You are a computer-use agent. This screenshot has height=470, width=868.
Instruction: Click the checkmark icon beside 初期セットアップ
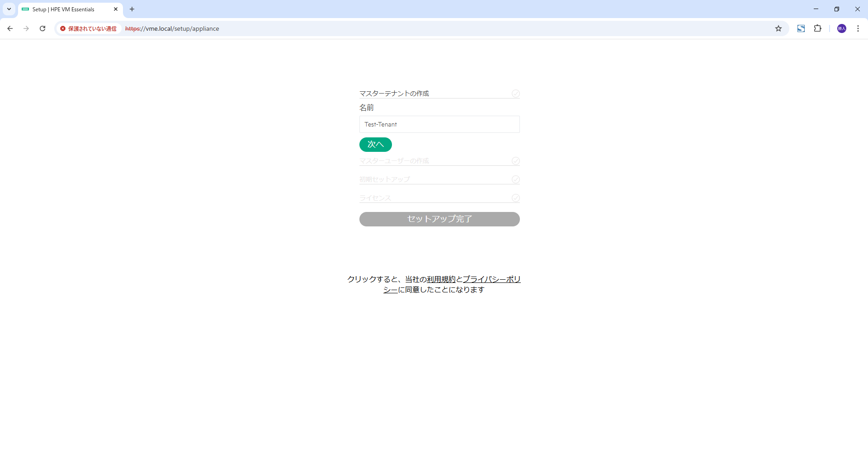516,179
